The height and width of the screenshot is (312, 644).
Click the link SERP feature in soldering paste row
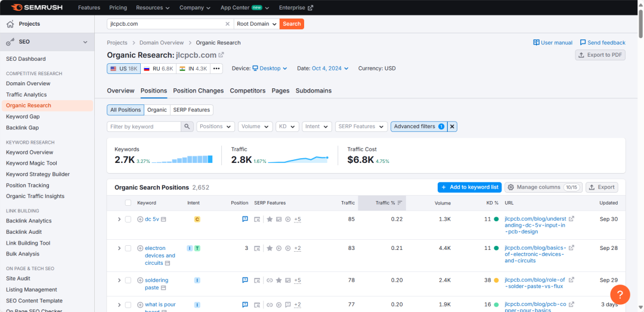click(x=270, y=280)
